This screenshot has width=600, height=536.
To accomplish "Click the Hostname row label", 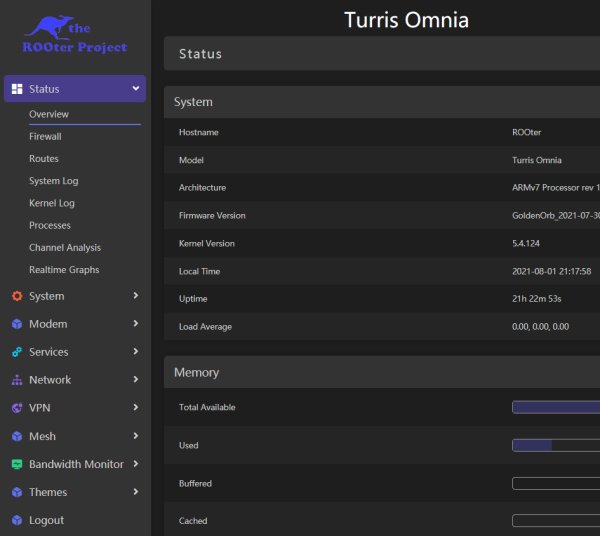I will click(199, 132).
